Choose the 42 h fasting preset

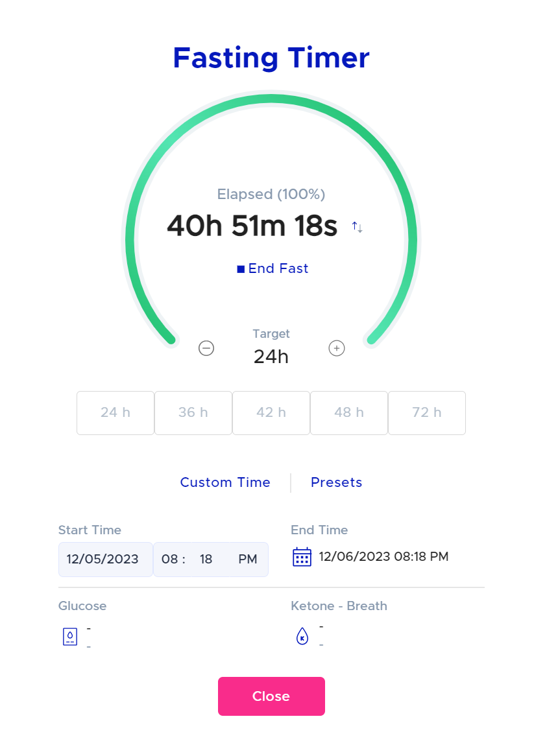[x=271, y=413]
